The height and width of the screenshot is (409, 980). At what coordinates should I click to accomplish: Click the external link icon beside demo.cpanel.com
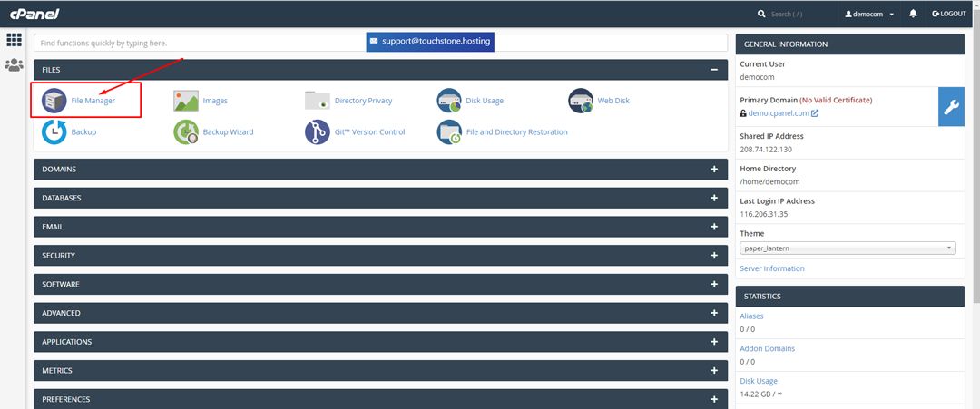tap(815, 113)
